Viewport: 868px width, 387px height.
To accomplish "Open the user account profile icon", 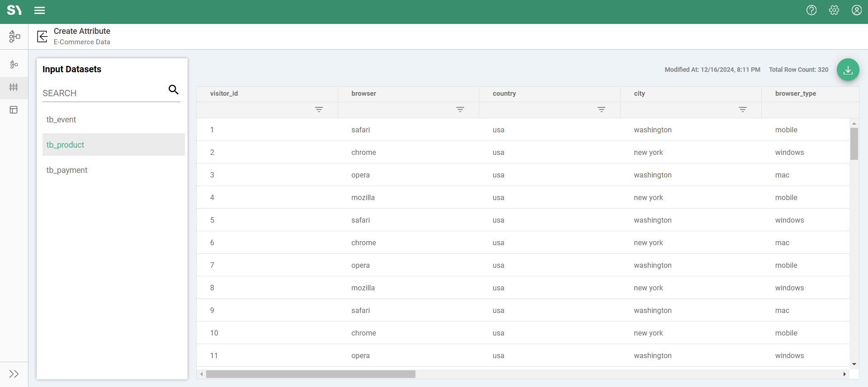I will coord(857,10).
